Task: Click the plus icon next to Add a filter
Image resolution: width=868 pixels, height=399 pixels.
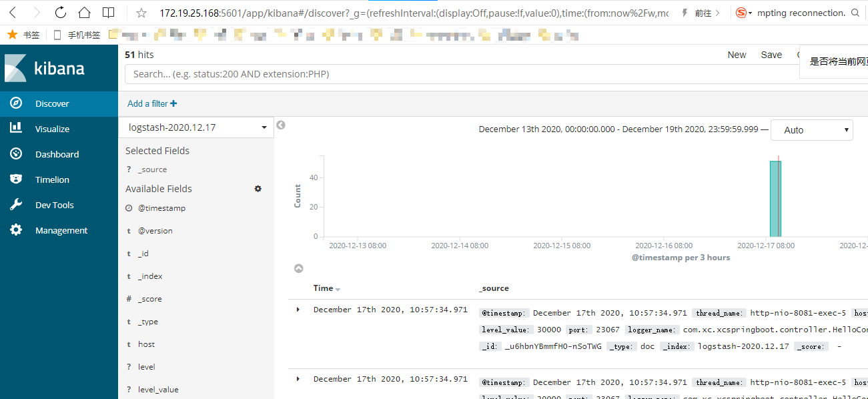Action: [x=173, y=103]
